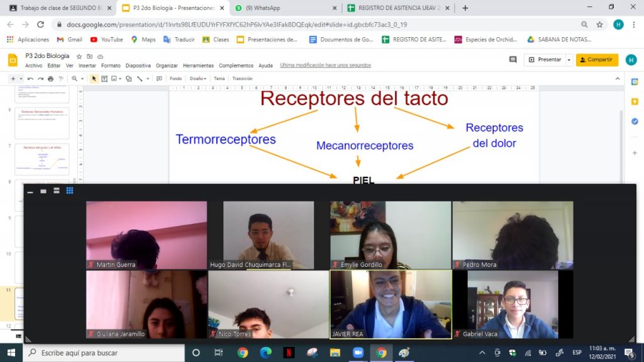Click the undo arrow in toolbar
The width and height of the screenshot is (644, 362).
click(x=30, y=79)
